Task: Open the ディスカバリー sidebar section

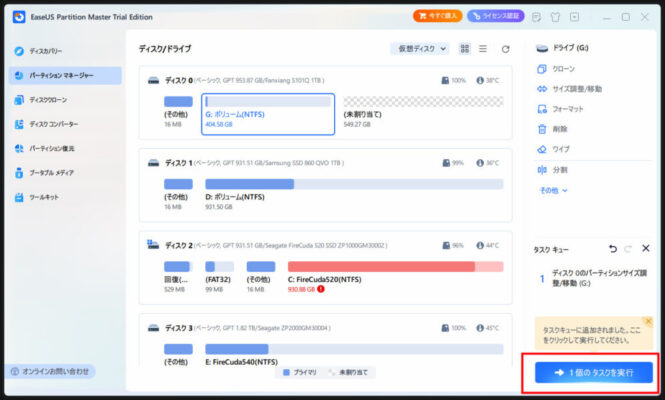Action: (38, 51)
